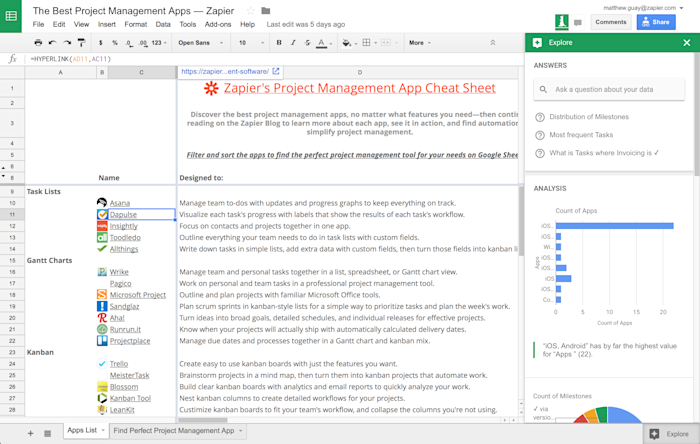Open the Help menu
Image resolution: width=700 pixels, height=444 pixels.
(247, 25)
